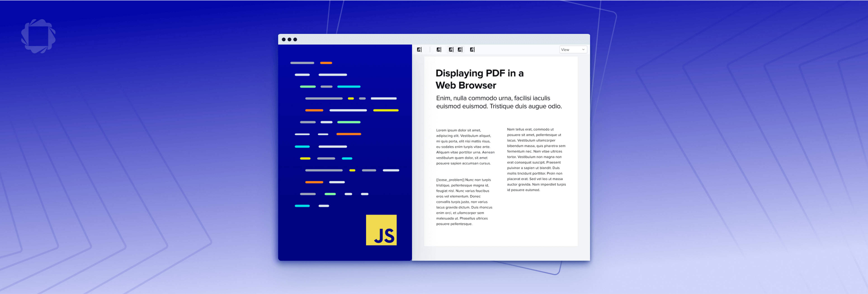Click the vertical divider in the PDF toolbar

430,49
